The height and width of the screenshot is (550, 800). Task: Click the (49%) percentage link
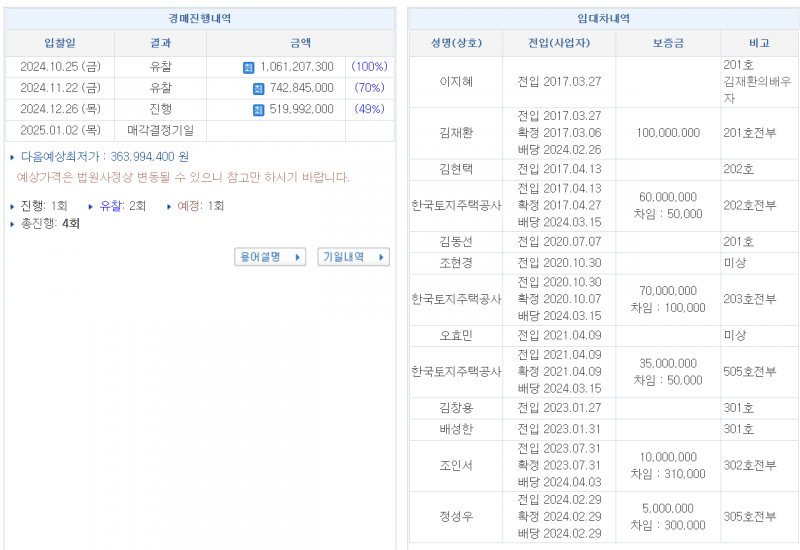pyautogui.click(x=369, y=109)
